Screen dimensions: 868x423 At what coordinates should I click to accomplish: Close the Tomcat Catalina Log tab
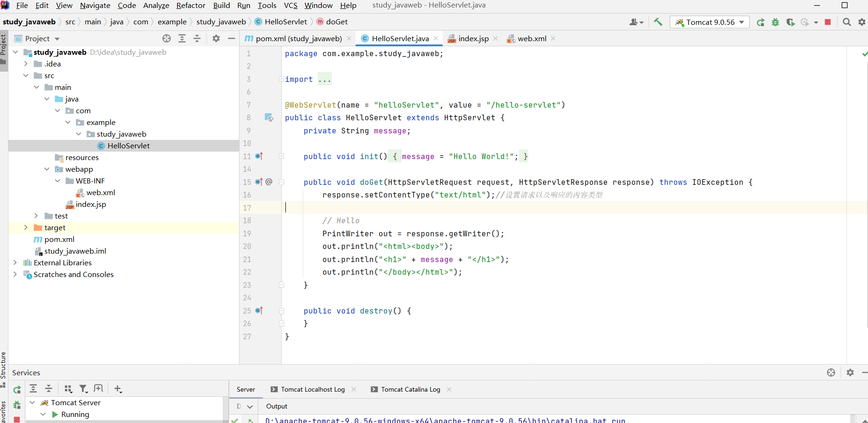click(x=449, y=389)
